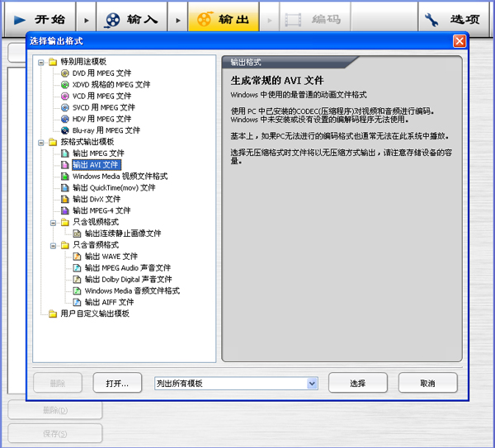Viewport: 495px width, 448px height.
Task: Click the wrench icon beside 选项
Action: tap(431, 20)
